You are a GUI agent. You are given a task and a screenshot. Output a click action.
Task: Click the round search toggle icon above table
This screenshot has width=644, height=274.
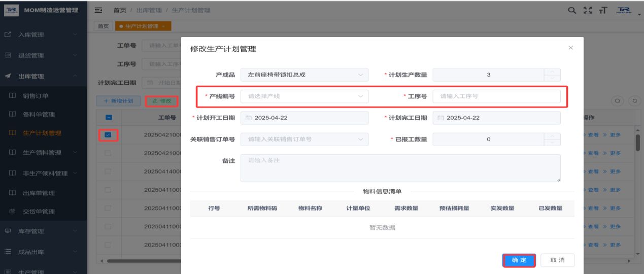click(618, 101)
